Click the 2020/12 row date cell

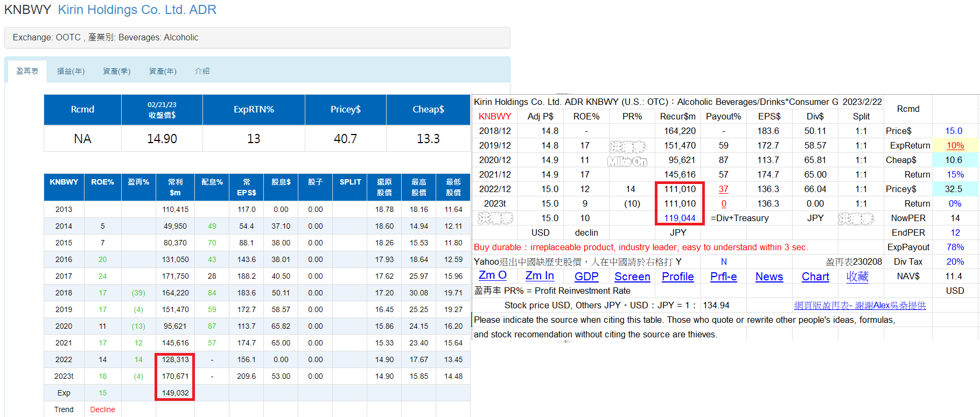pyautogui.click(x=495, y=160)
